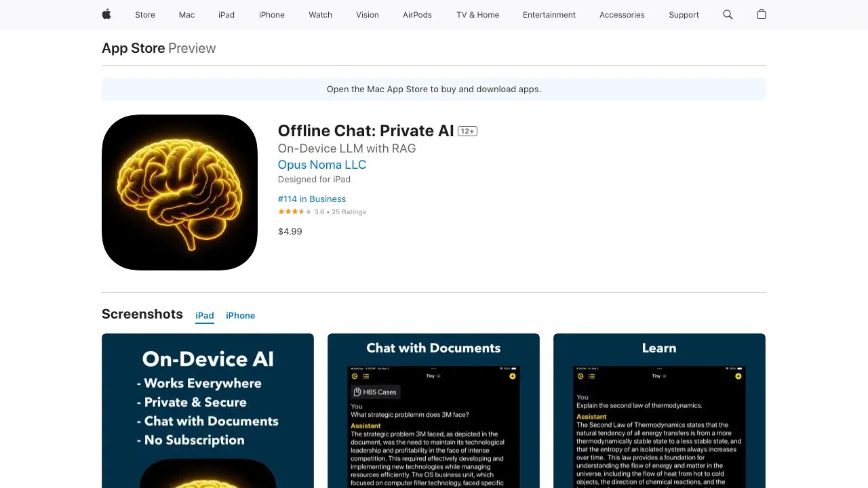Image resolution: width=868 pixels, height=488 pixels.
Task: Click the Apple logo icon
Action: tap(106, 14)
